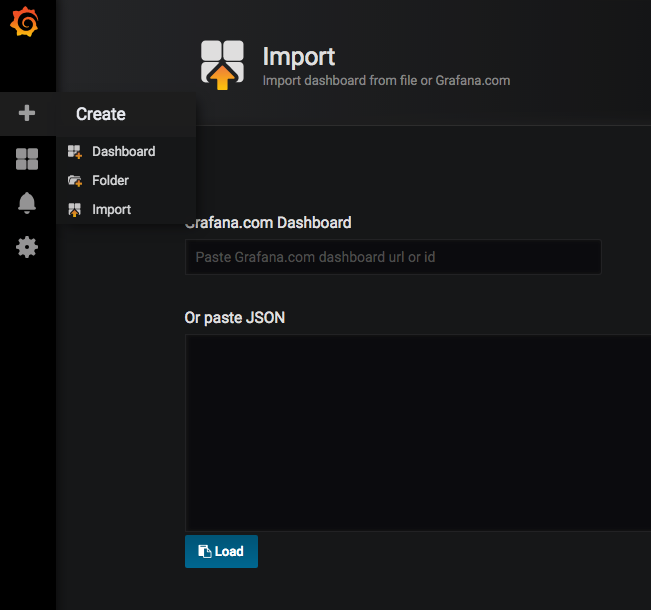
Task: Open the Alerting bell icon
Action: [x=27, y=203]
